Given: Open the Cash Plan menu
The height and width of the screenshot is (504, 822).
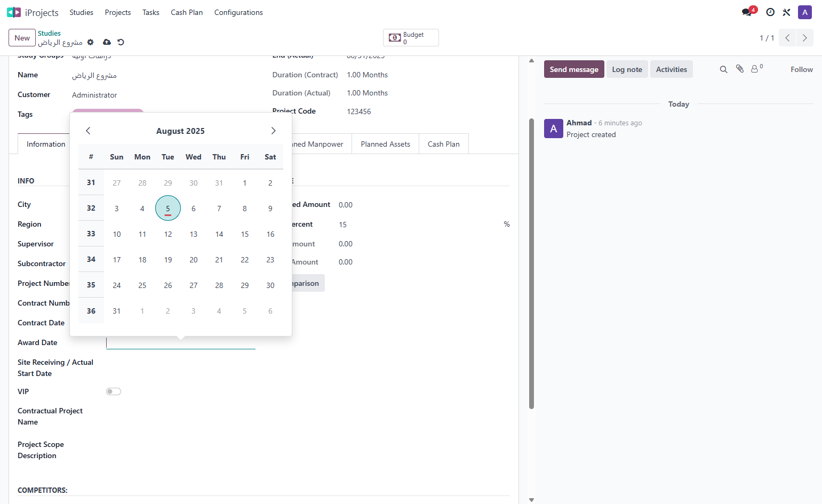Looking at the screenshot, I should pyautogui.click(x=187, y=12).
